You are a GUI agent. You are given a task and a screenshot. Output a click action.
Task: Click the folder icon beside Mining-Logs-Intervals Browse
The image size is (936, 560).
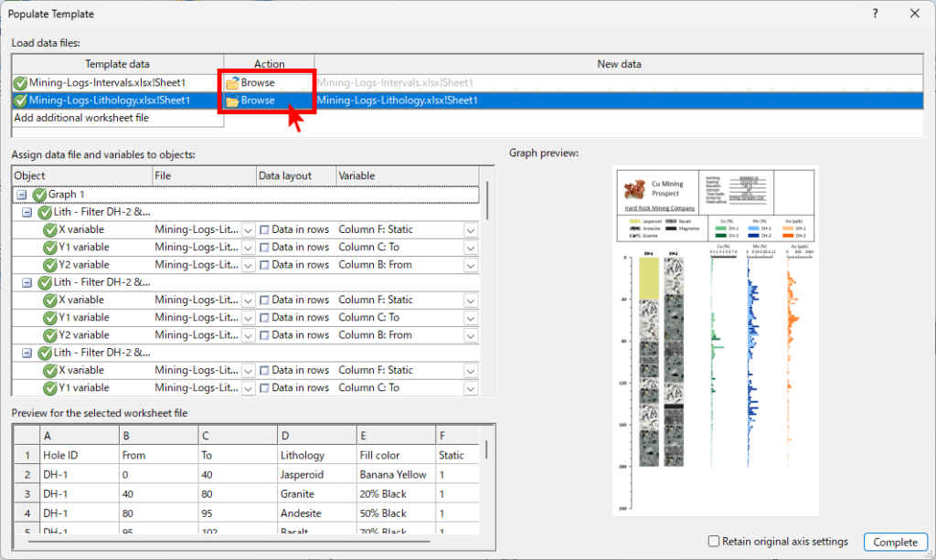(x=232, y=83)
